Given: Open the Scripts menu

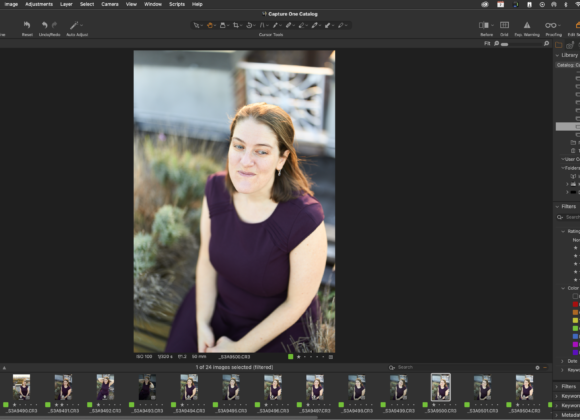Looking at the screenshot, I should (177, 4).
